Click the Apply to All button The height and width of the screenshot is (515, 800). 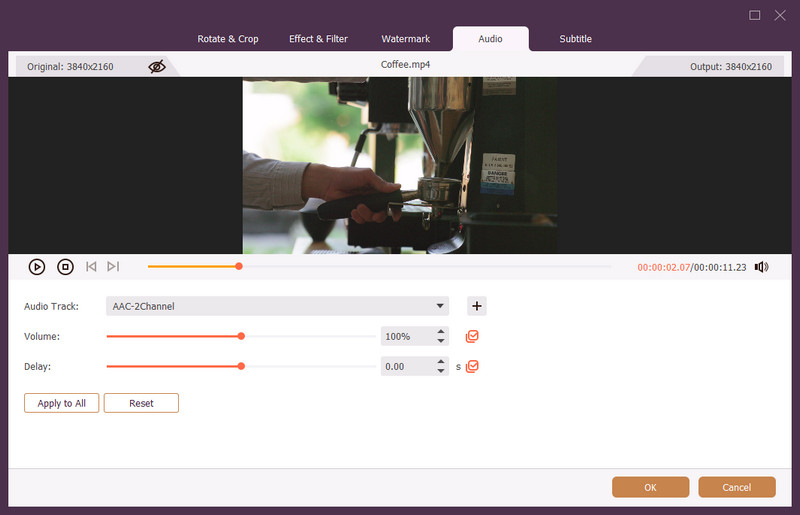click(x=62, y=404)
